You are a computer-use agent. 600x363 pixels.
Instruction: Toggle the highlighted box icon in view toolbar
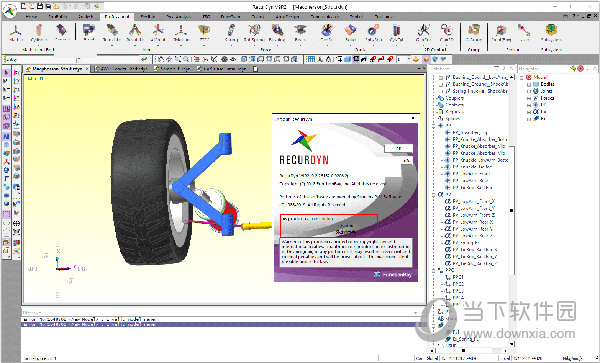coord(426,59)
